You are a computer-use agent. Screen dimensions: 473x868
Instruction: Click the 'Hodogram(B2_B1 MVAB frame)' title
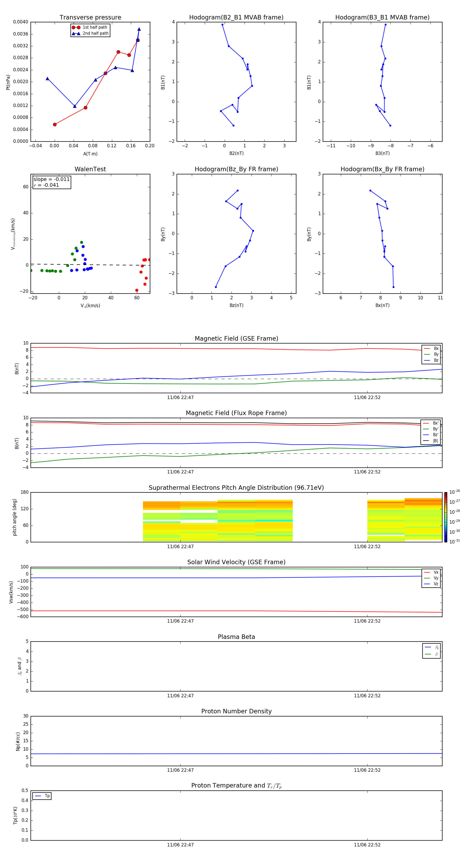(x=236, y=17)
